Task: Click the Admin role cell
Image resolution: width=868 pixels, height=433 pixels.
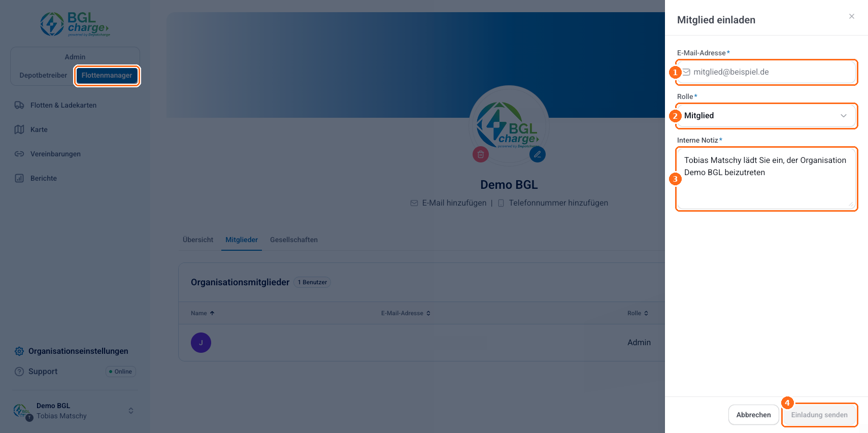Action: [x=639, y=343]
